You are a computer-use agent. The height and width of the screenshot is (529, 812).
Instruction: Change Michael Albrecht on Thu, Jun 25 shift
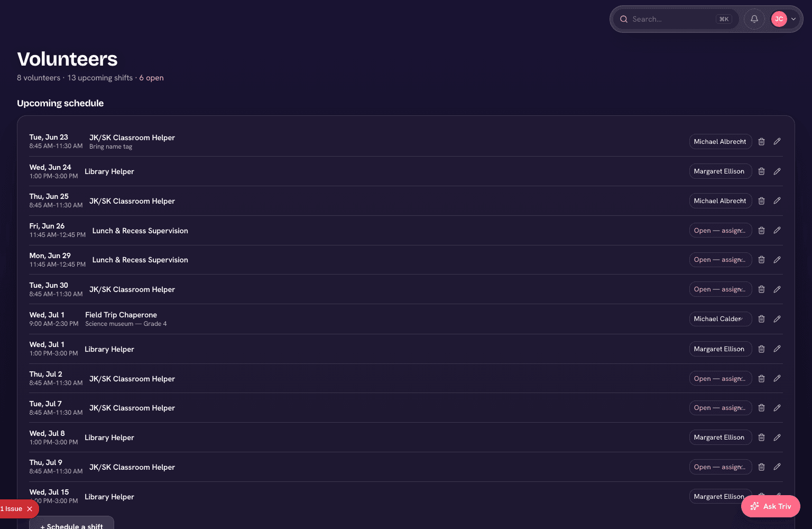(721, 201)
